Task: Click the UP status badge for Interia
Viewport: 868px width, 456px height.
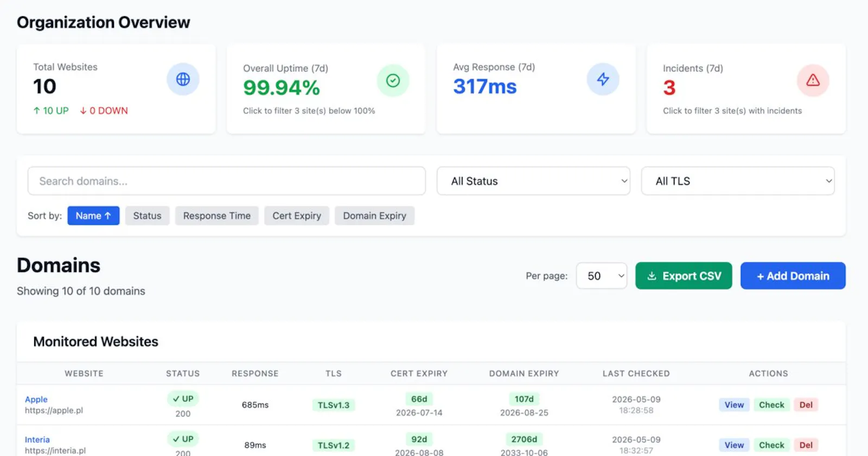Action: (183, 439)
